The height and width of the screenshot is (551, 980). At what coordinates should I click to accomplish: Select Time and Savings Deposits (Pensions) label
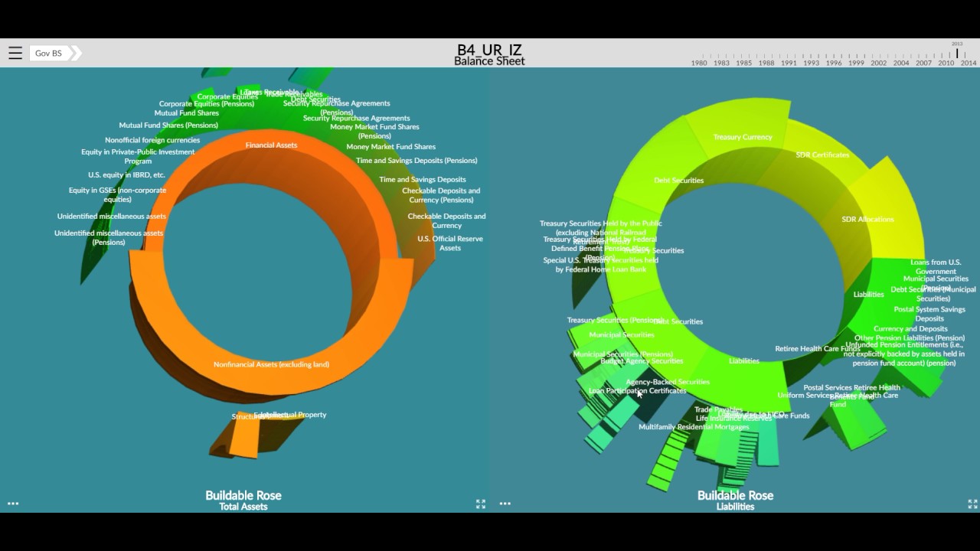coord(416,160)
